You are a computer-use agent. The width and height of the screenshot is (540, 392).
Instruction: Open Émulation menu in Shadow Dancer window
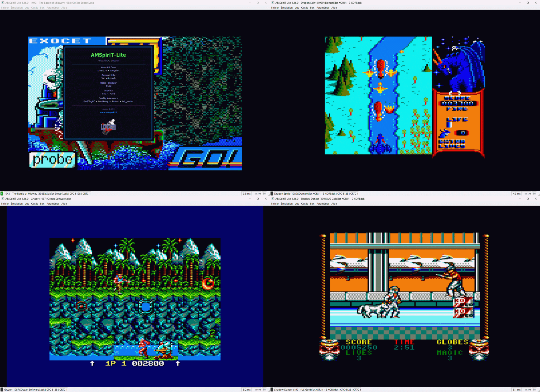coord(287,204)
